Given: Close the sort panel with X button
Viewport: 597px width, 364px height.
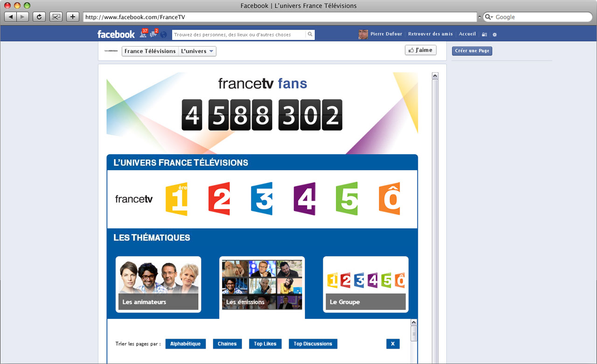Looking at the screenshot, I should tap(393, 344).
